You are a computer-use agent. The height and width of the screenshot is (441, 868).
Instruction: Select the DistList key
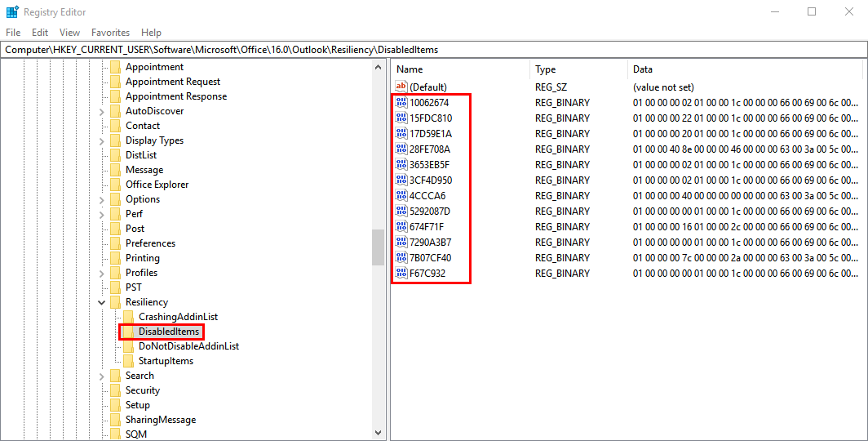coord(140,155)
